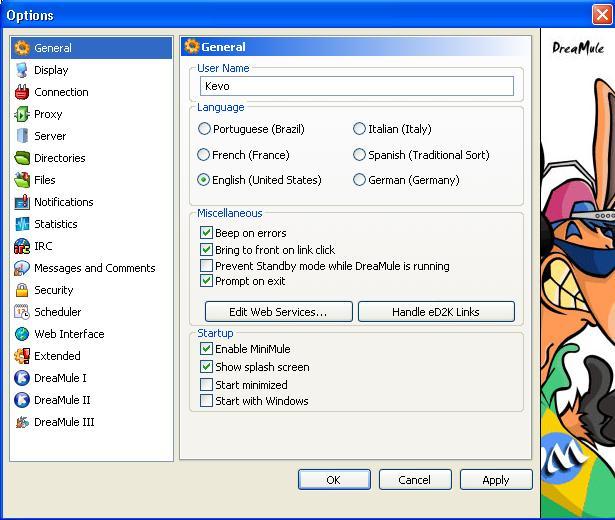Click the Statistics graph icon
This screenshot has width=615, height=520.
click(22, 224)
